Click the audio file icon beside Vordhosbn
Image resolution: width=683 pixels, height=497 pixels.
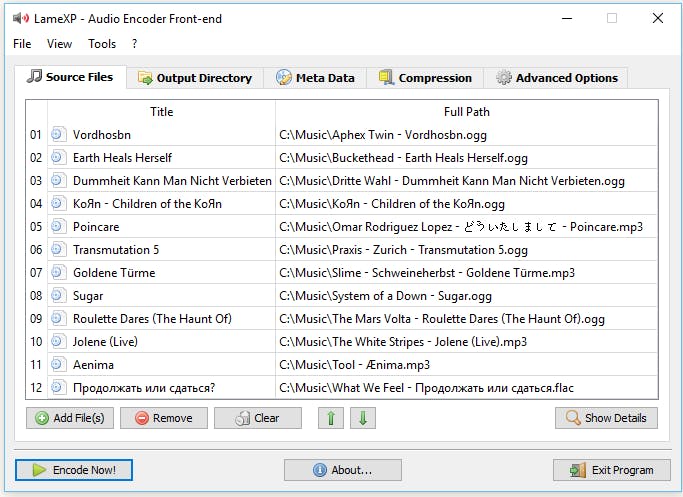coord(58,134)
